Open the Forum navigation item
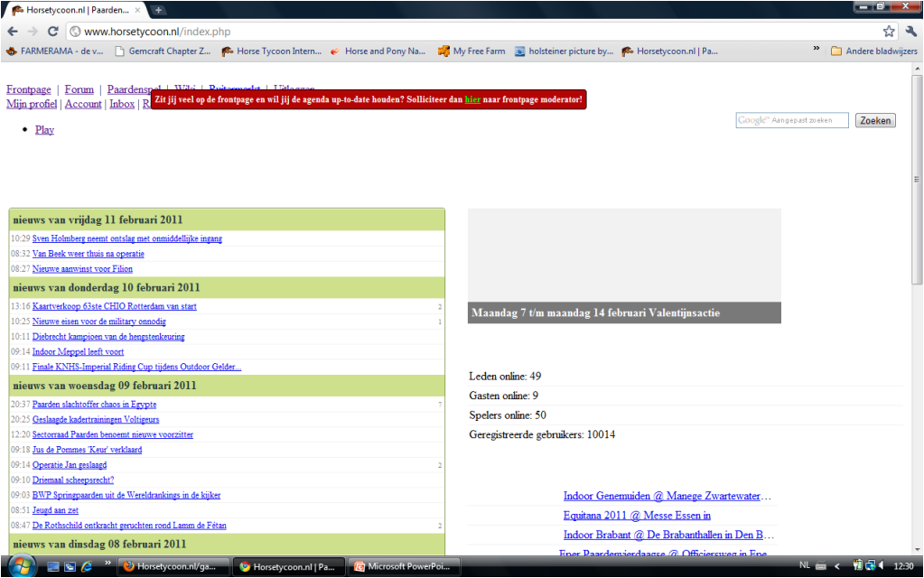This screenshot has height=578, width=924. [x=79, y=89]
